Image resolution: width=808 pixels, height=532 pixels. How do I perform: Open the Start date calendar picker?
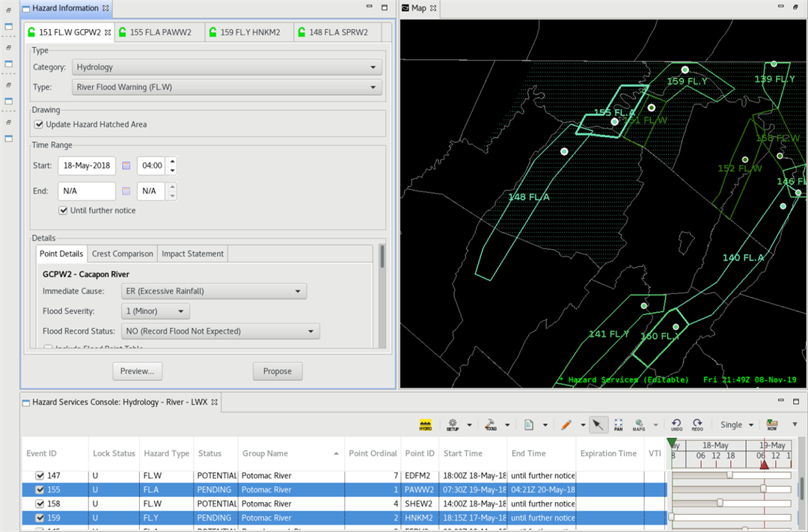point(126,165)
